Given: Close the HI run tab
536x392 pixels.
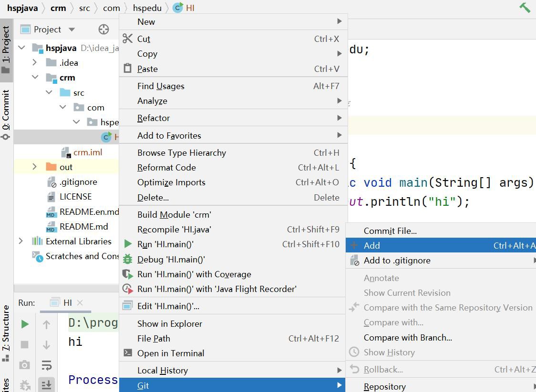Looking at the screenshot, I should pyautogui.click(x=80, y=302).
